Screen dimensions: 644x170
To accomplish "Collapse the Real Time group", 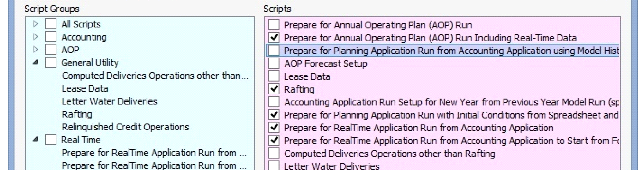I will point(35,140).
